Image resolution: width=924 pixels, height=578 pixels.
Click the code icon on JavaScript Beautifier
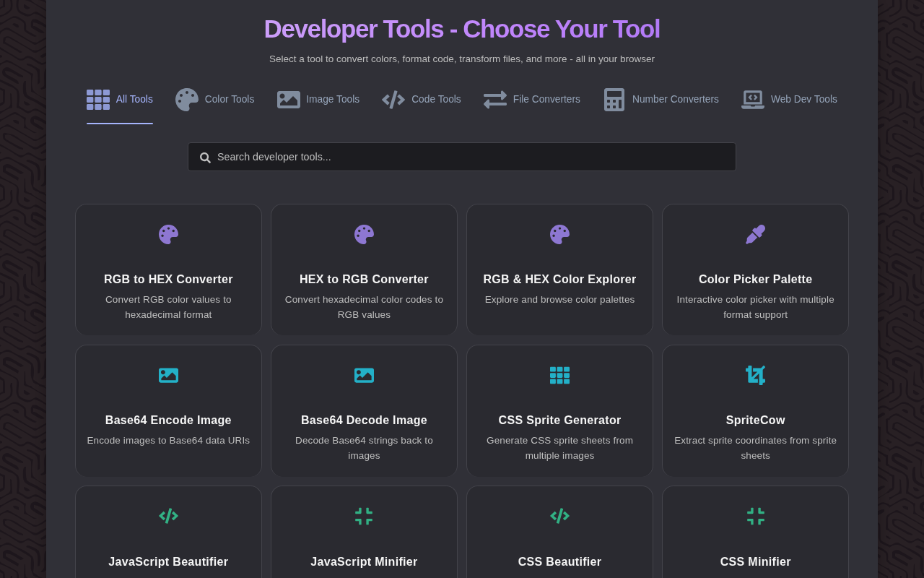[168, 516]
